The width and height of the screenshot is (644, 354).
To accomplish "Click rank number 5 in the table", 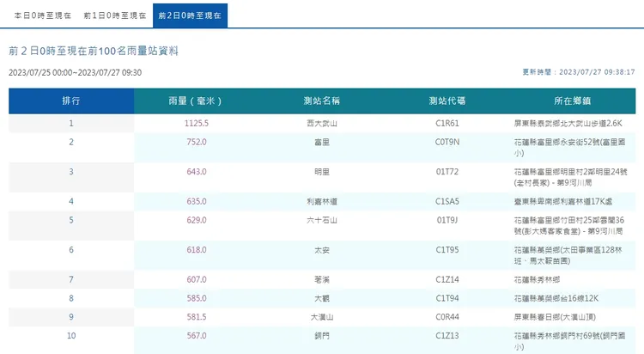I will coord(71,220).
